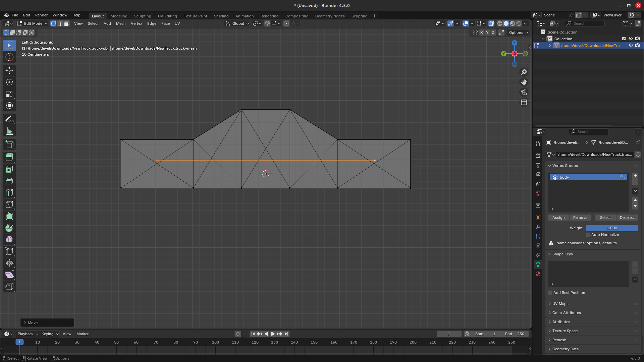Switch to Face select mode
Image resolution: width=644 pixels, height=362 pixels.
click(67, 23)
